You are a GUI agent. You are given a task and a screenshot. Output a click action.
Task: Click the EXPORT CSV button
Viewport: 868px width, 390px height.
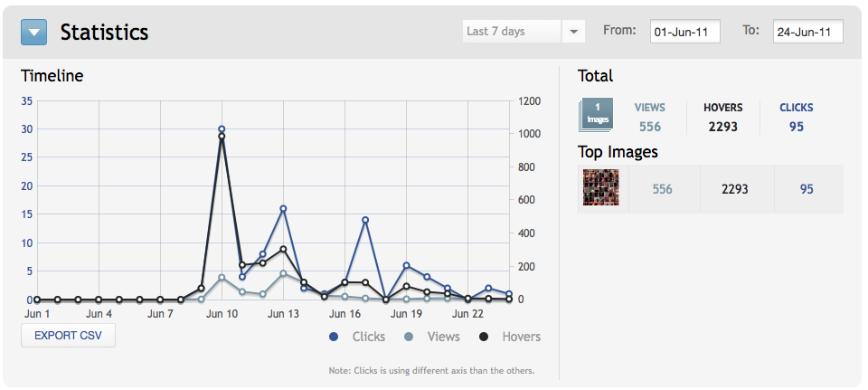(68, 335)
